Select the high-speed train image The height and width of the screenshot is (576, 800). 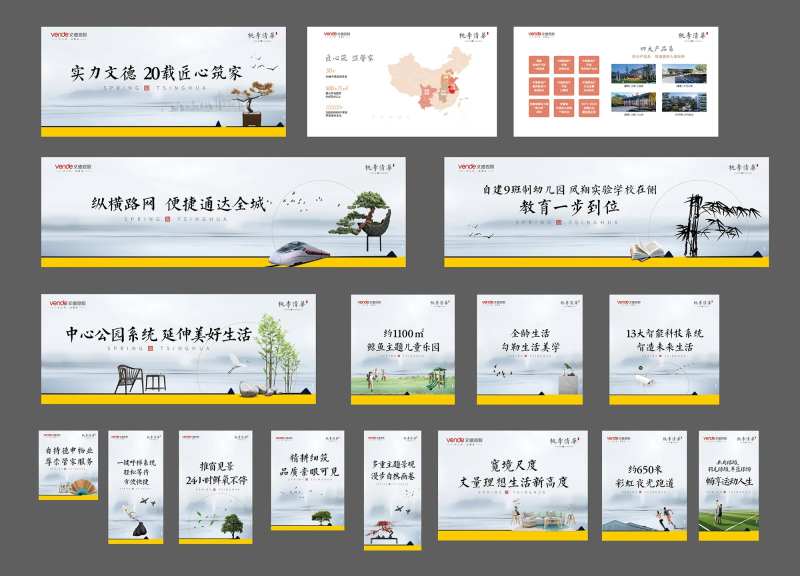299,254
